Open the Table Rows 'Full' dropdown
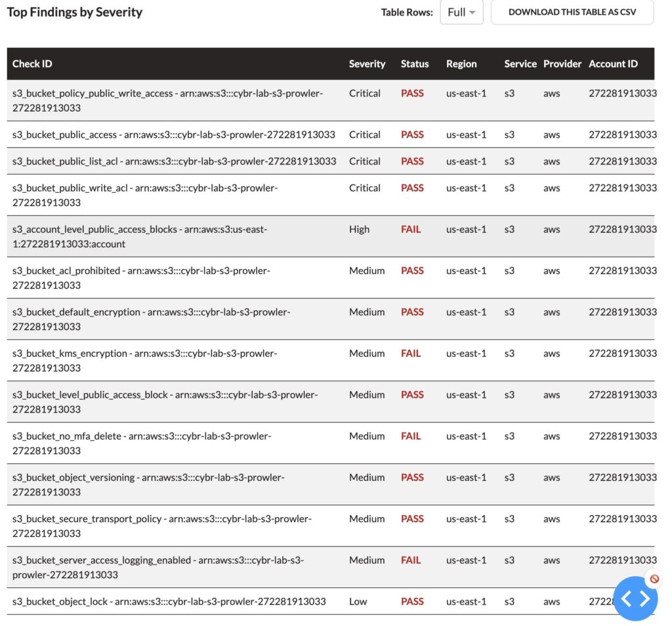This screenshot has height=626, width=672. point(461,12)
